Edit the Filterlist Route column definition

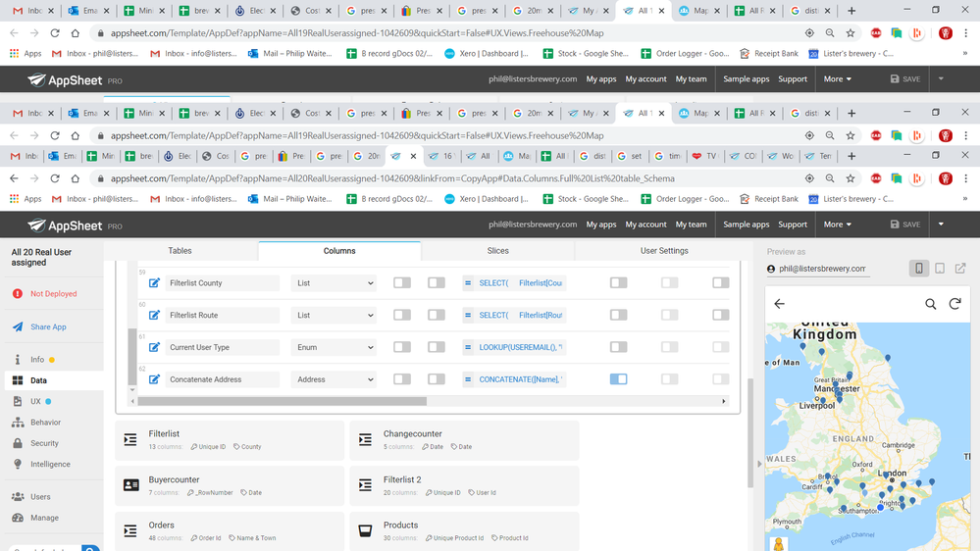point(154,315)
